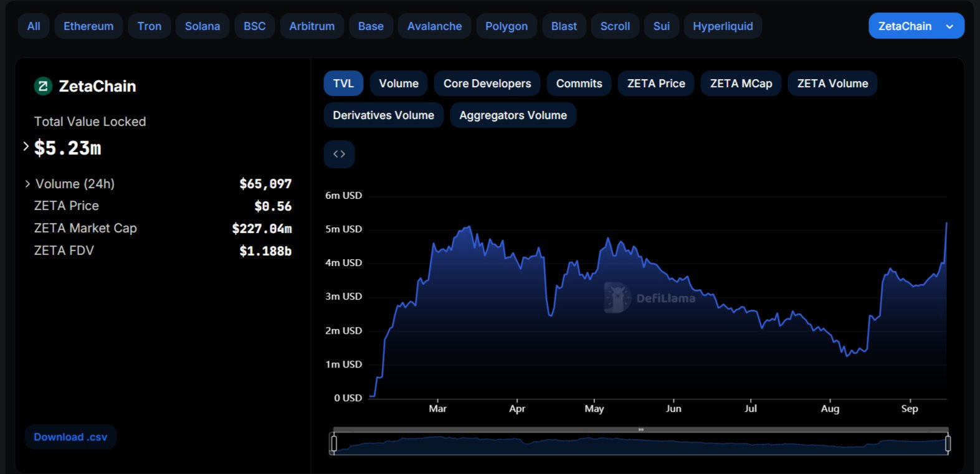Select the Arbitrum chain filter
980x474 pixels.
coord(312,26)
